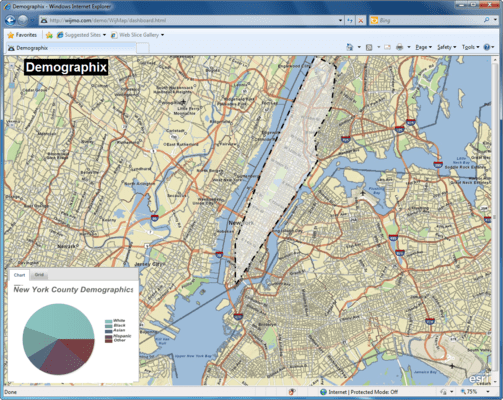Click the Help question mark icon
The image size is (503, 400).
click(487, 47)
